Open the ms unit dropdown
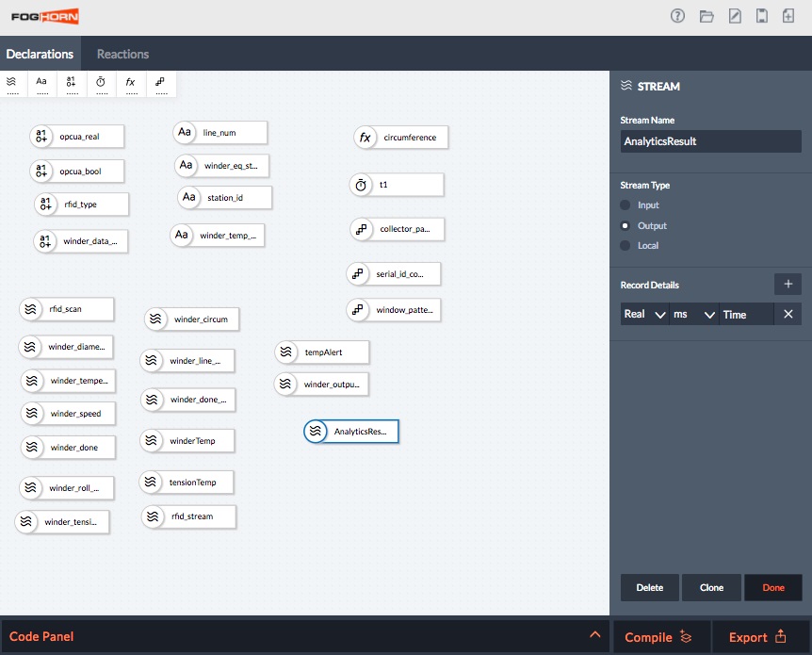812x655 pixels. point(693,315)
